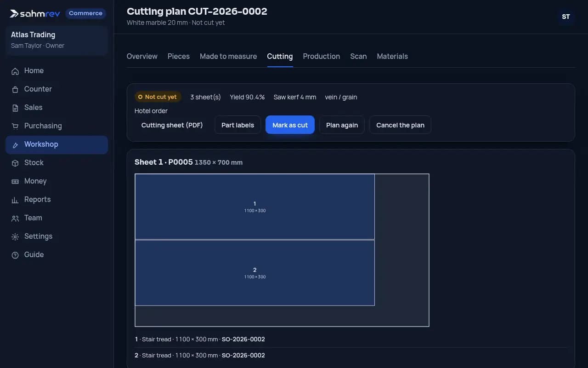The height and width of the screenshot is (368, 588).
Task: Click the Counter bag icon
Action: click(15, 89)
